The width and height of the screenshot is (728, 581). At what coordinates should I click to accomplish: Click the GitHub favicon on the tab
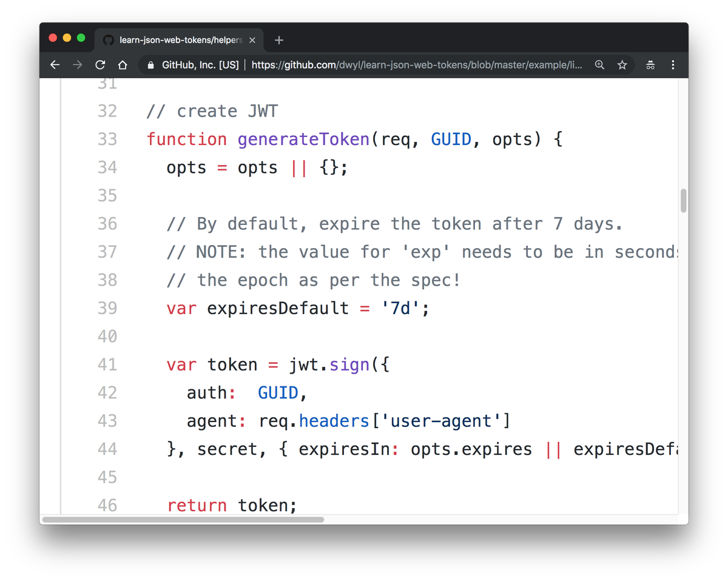coord(109,40)
